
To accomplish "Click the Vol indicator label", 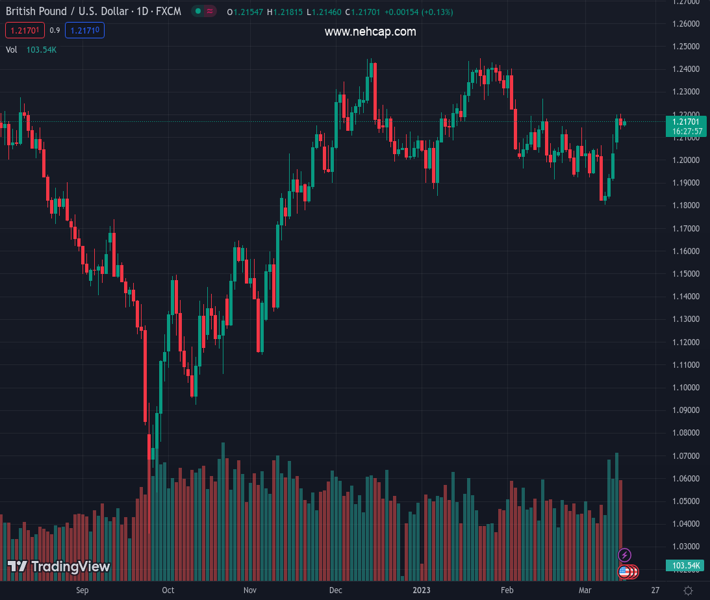I will coord(11,49).
